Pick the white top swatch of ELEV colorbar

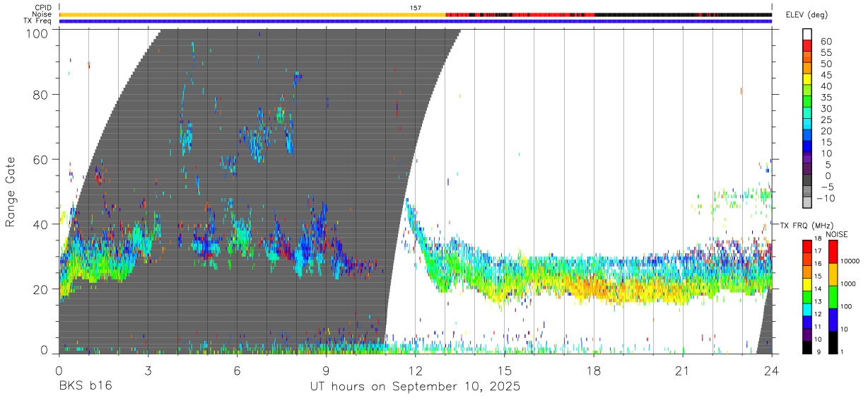click(x=808, y=34)
